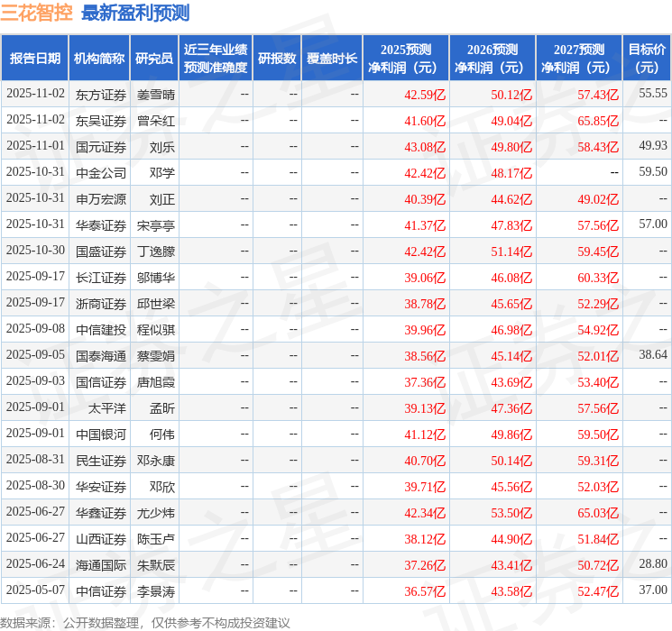Select analyst 曾朵红 in the table
672x631 pixels.
pos(156,120)
